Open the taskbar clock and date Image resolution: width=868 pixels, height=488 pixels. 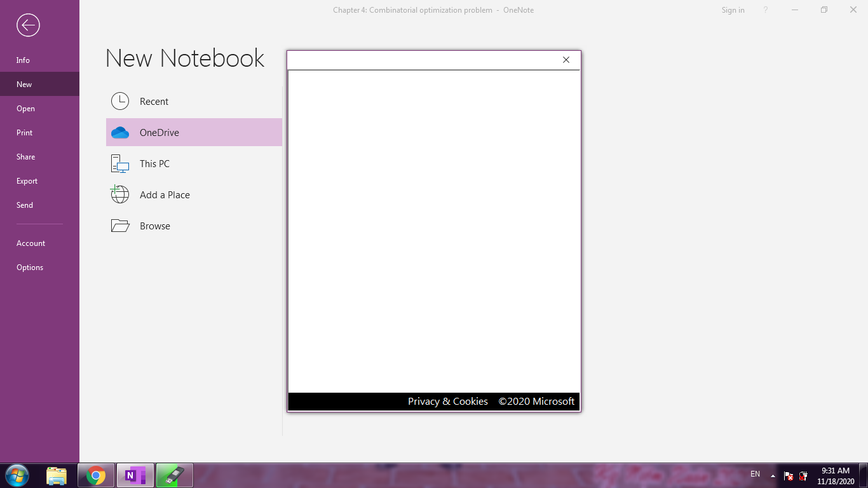point(836,476)
